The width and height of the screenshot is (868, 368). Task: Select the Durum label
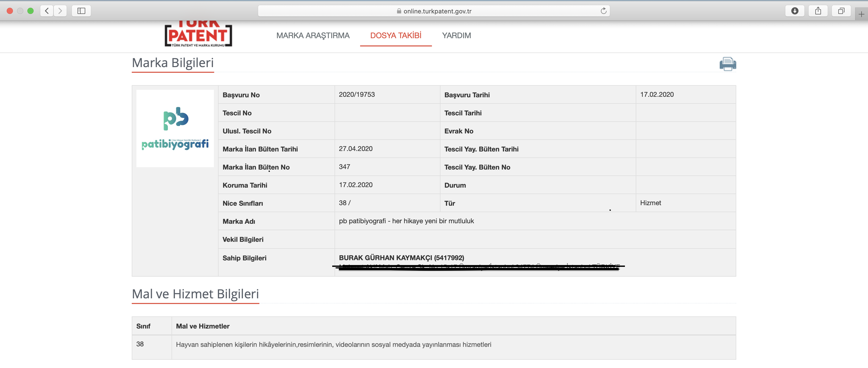click(x=455, y=185)
